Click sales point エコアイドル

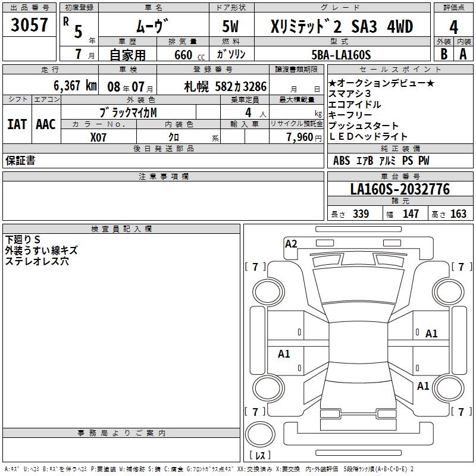355,105
